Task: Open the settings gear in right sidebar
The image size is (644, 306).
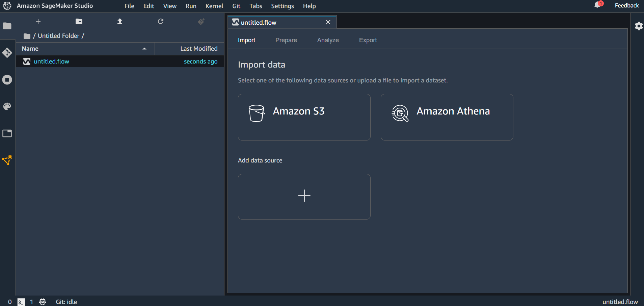Action: point(639,26)
